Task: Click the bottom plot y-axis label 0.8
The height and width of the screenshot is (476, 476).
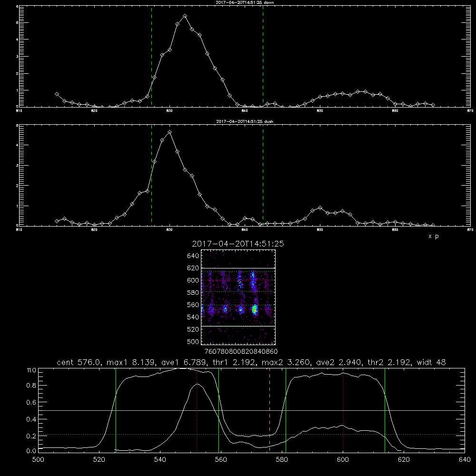Action: pos(31,385)
